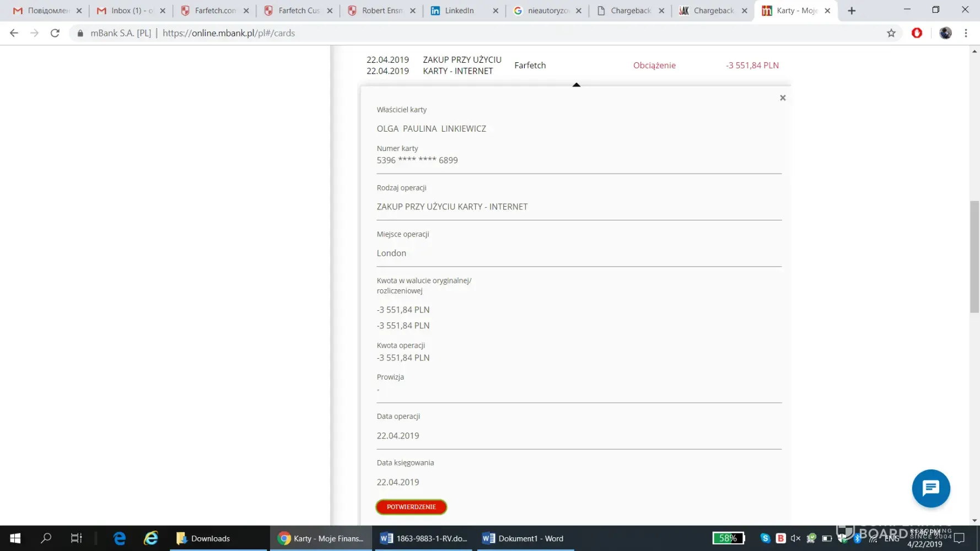This screenshot has height=551, width=980.
Task: Close the transaction details panel
Action: tap(783, 98)
